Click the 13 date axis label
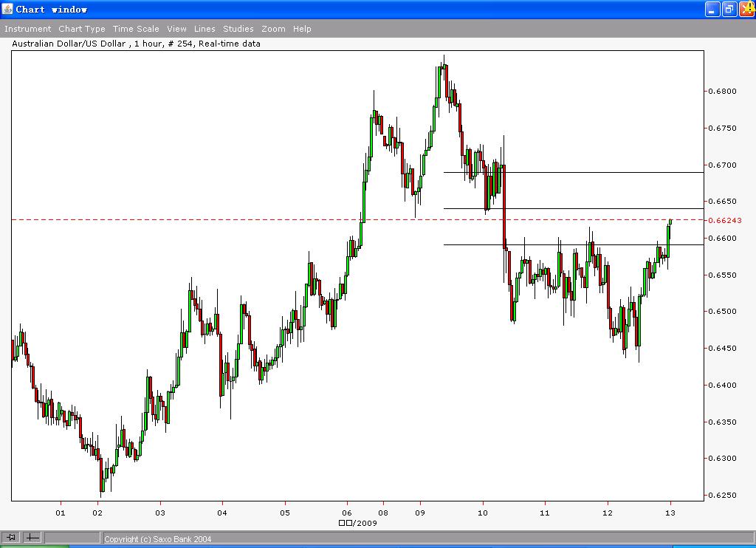This screenshot has width=756, height=548. 670,513
